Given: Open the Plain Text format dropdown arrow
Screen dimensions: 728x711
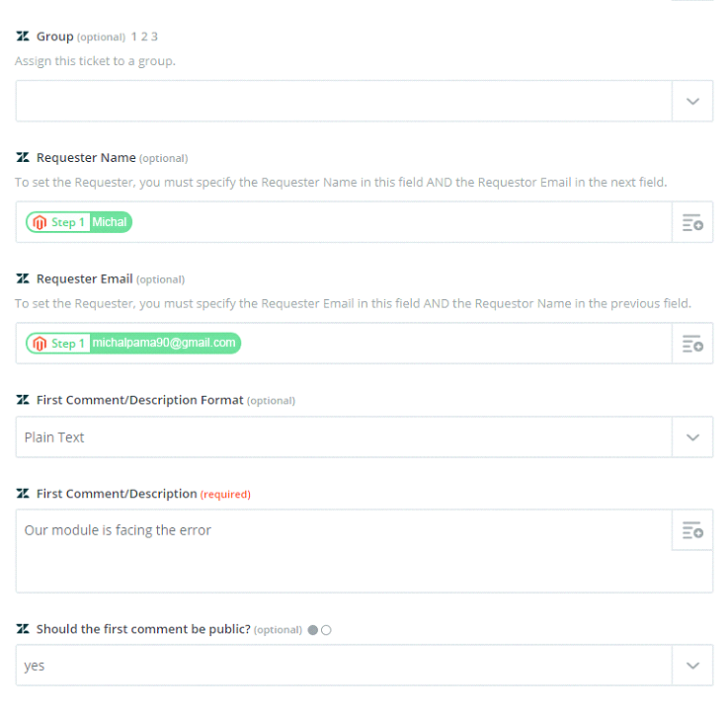Looking at the screenshot, I should point(692,437).
